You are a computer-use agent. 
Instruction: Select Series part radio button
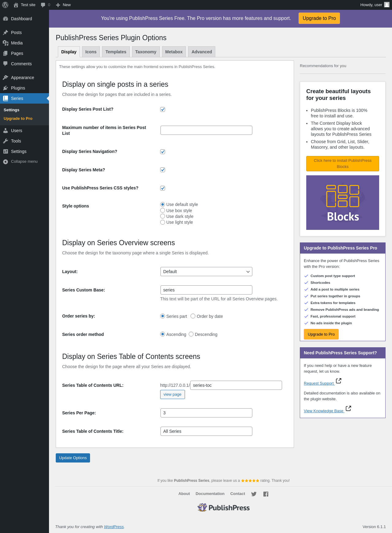163,316
